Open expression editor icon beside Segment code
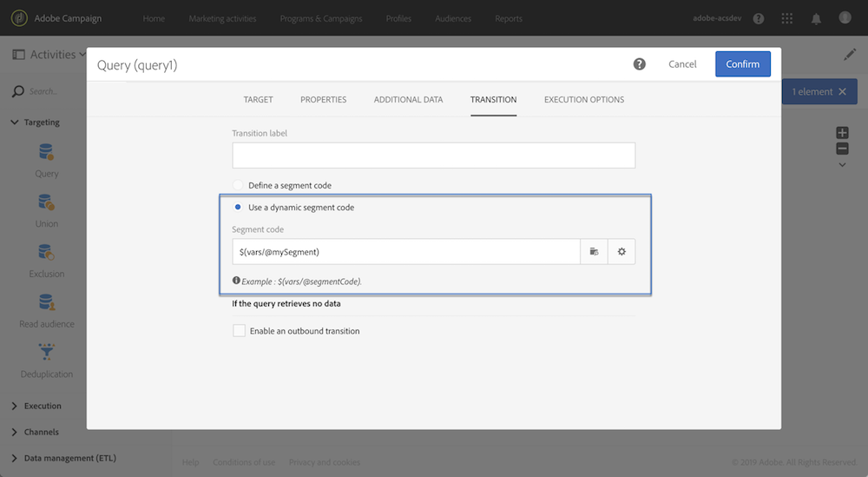868x477 pixels. tap(594, 251)
